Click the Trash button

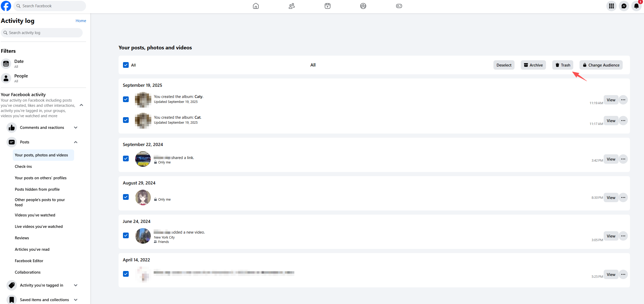[563, 65]
